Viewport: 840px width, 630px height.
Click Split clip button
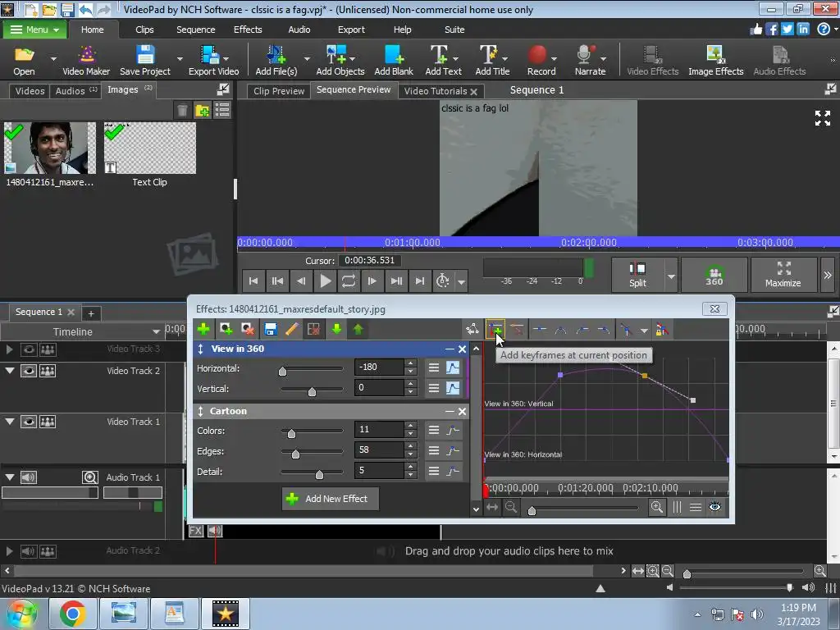click(x=637, y=275)
